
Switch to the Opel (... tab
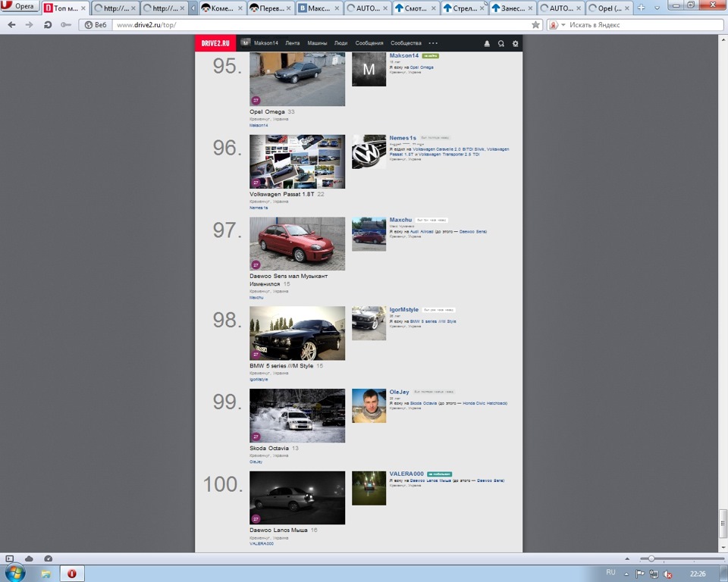pos(609,8)
